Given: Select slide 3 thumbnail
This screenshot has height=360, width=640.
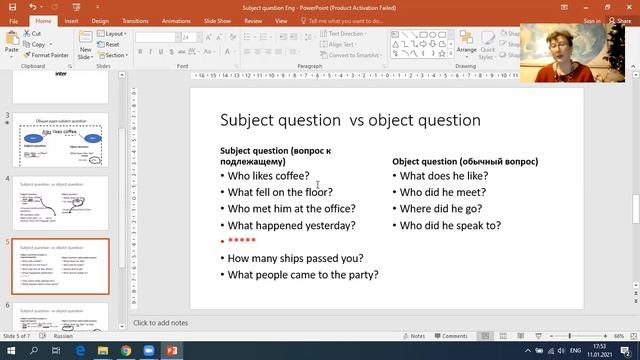Looking at the screenshot, I should 60,140.
